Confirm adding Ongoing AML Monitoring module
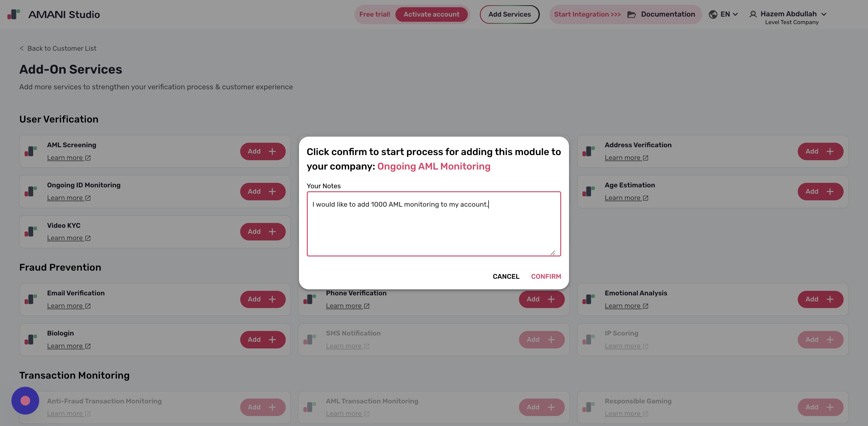The width and height of the screenshot is (868, 426). pos(546,276)
